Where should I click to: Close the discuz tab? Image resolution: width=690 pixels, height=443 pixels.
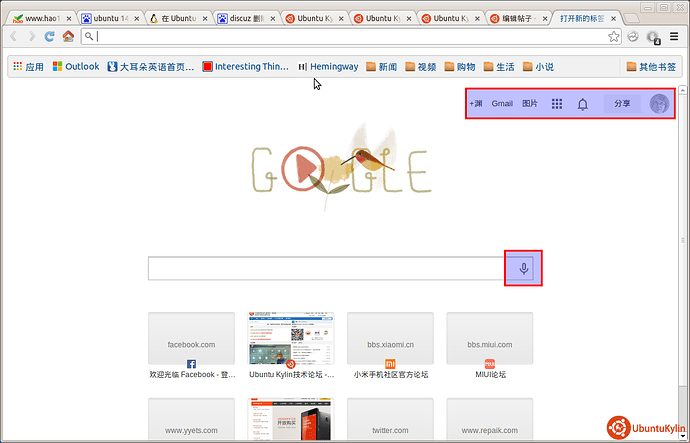pos(273,18)
